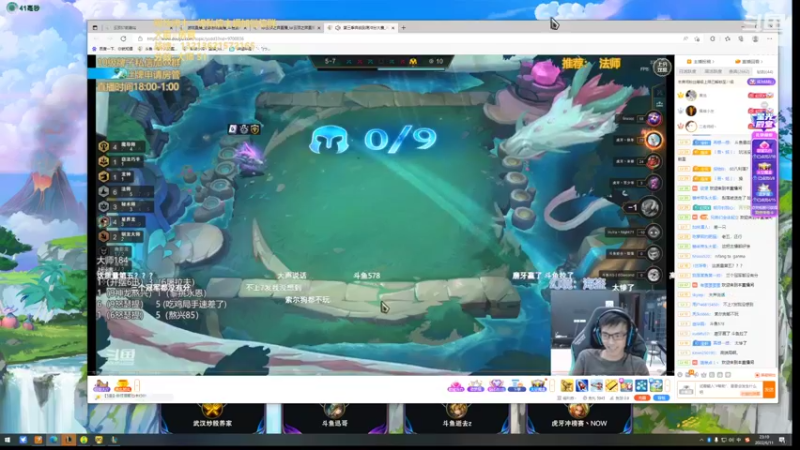This screenshot has width=800, height=450.
Task: Switch to the third browser tab
Action: click(287, 28)
